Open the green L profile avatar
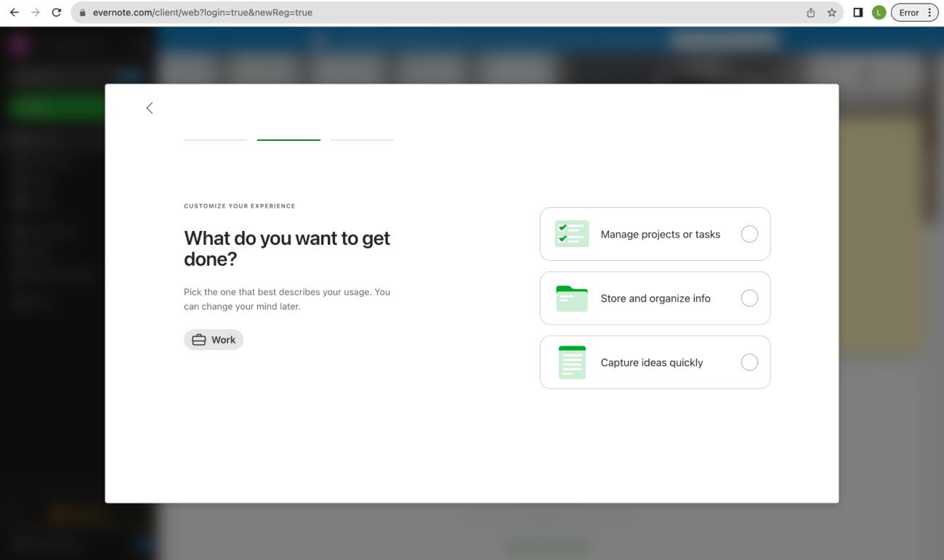The width and height of the screenshot is (944, 560). coord(879,12)
